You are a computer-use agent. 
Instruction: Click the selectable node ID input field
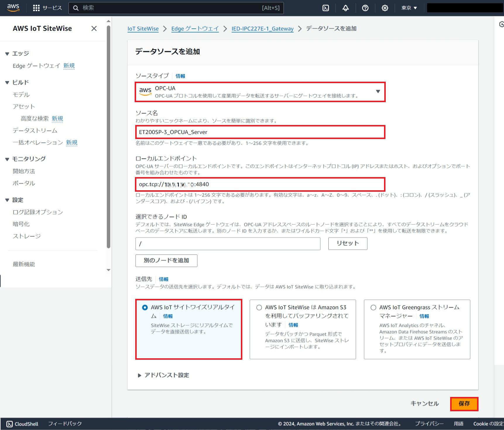[x=228, y=243]
